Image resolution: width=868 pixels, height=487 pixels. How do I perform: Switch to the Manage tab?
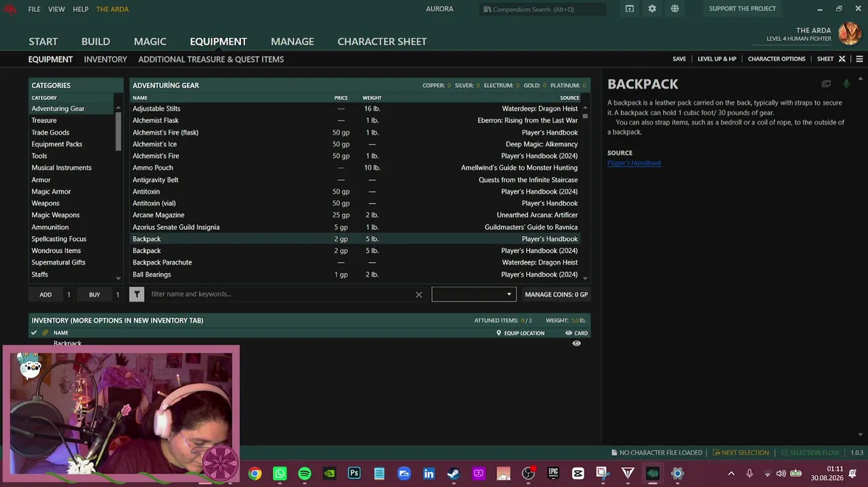click(292, 41)
